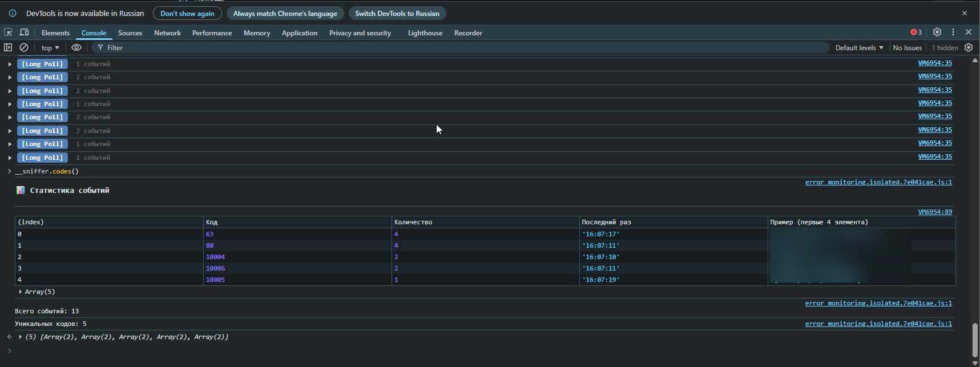
Task: Expand the last Long Poll 1 событий entry
Action: 10,158
